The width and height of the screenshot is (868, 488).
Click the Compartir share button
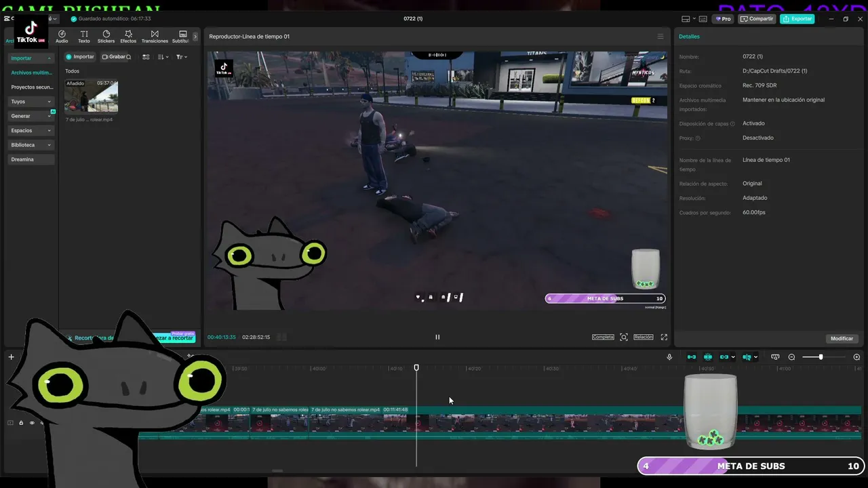(757, 19)
